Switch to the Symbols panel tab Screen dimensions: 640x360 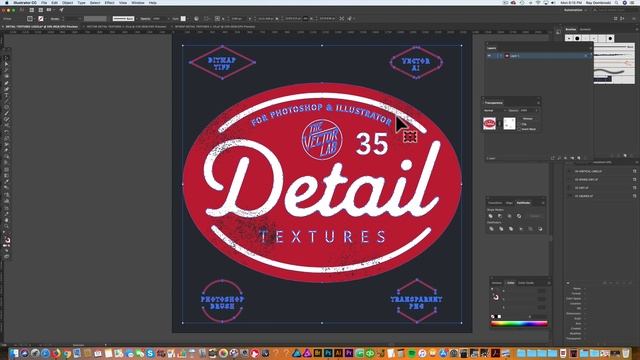point(585,29)
